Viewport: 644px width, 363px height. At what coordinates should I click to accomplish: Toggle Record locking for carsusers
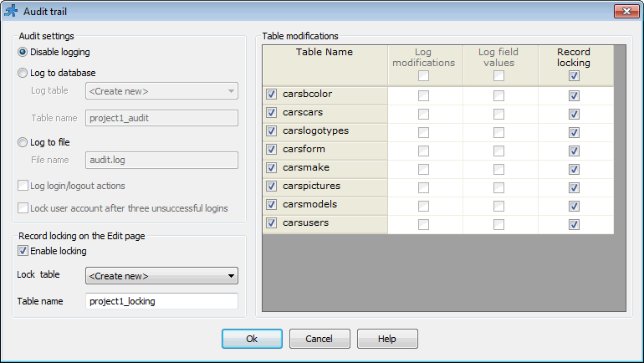point(574,225)
